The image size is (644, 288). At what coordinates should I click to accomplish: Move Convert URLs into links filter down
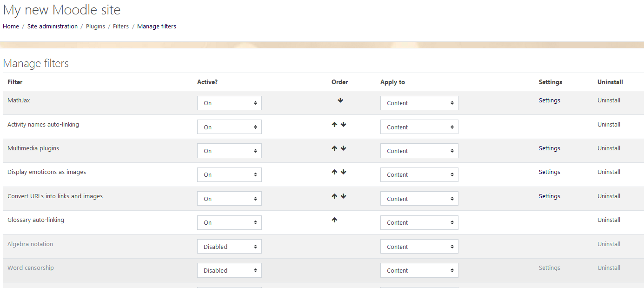[344, 196]
